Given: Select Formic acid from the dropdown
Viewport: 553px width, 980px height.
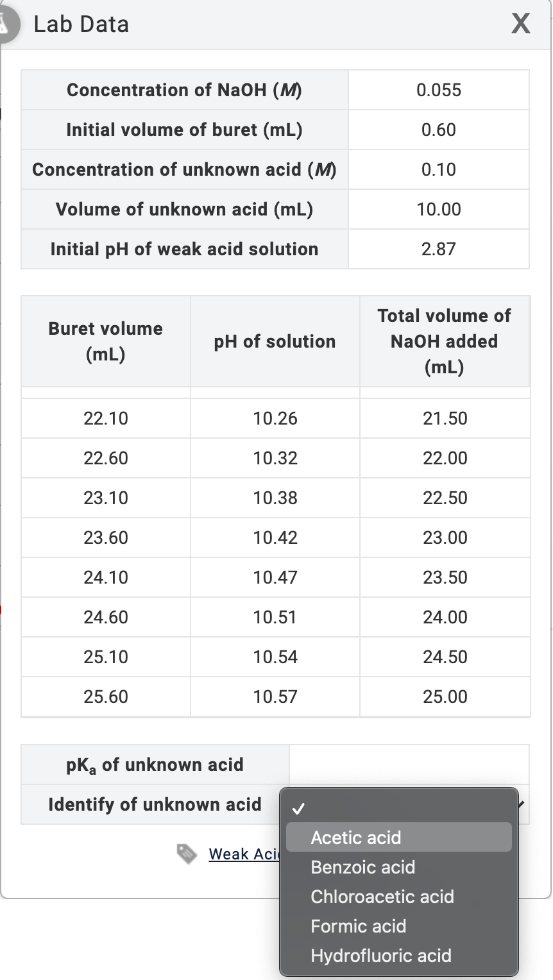Looking at the screenshot, I should pos(358,926).
